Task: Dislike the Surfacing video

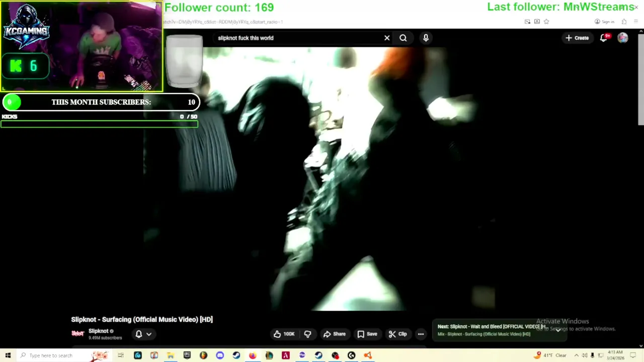Action: click(307, 334)
